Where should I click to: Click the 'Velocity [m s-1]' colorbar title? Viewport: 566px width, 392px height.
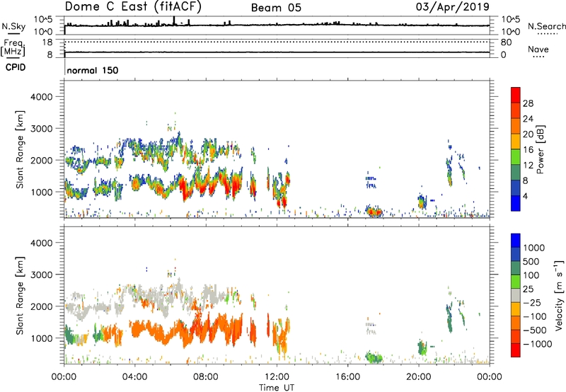[x=559, y=295]
